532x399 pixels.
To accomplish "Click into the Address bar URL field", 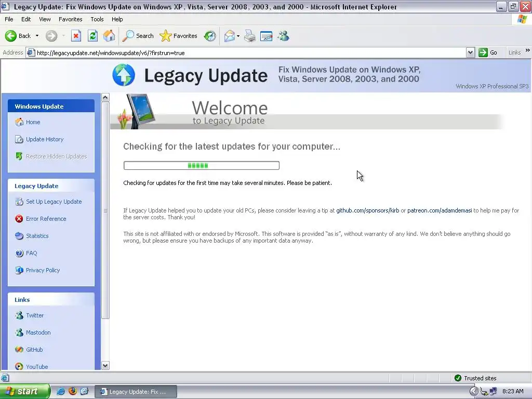I will click(246, 52).
